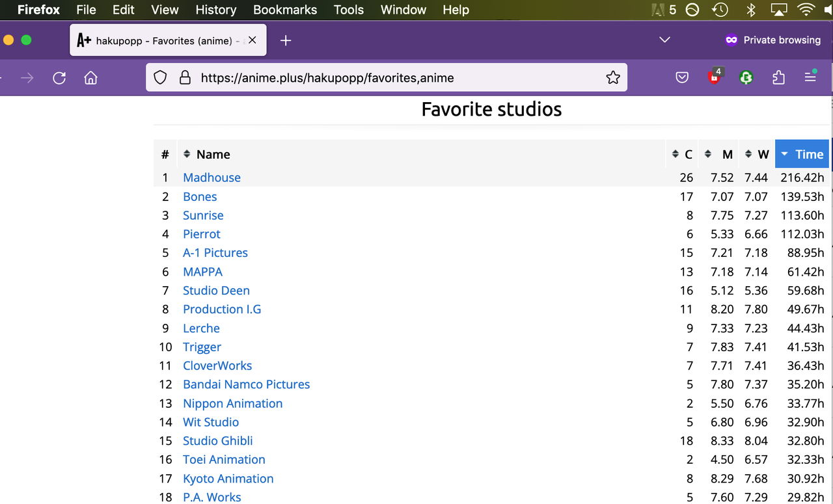
Task: Open the Kyoto Animation link
Action: [228, 479]
